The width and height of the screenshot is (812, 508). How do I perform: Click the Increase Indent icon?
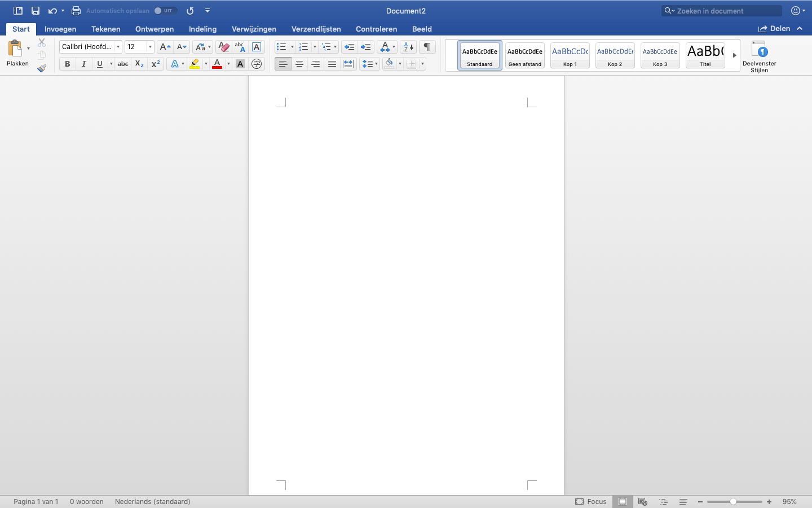tap(365, 47)
